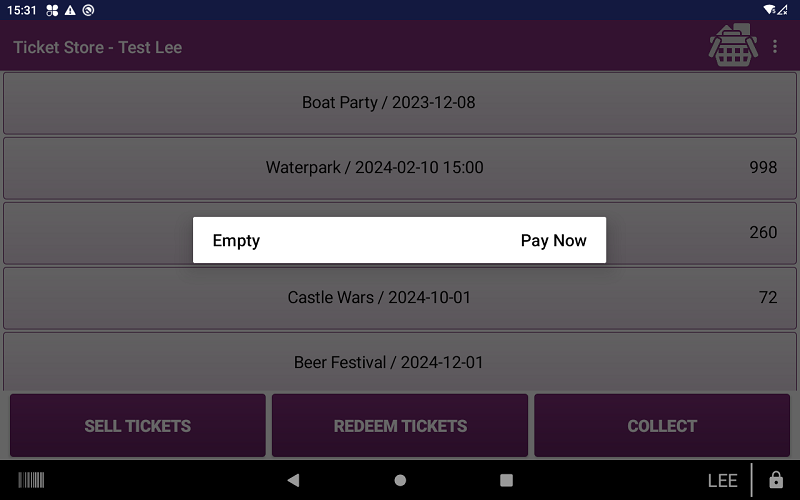The height and width of the screenshot is (500, 800).
Task: Open recent apps square button
Action: [x=506, y=480]
